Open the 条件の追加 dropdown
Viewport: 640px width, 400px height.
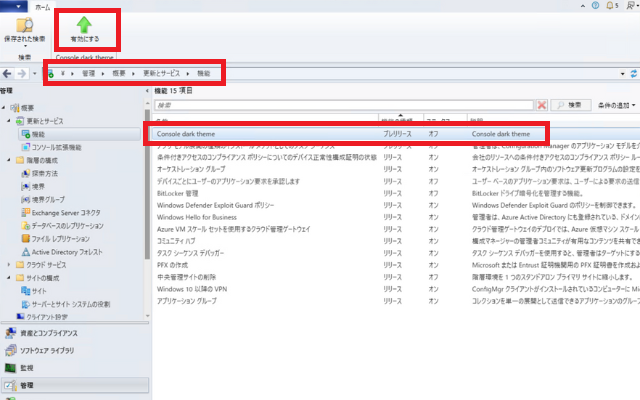pyautogui.click(x=617, y=104)
